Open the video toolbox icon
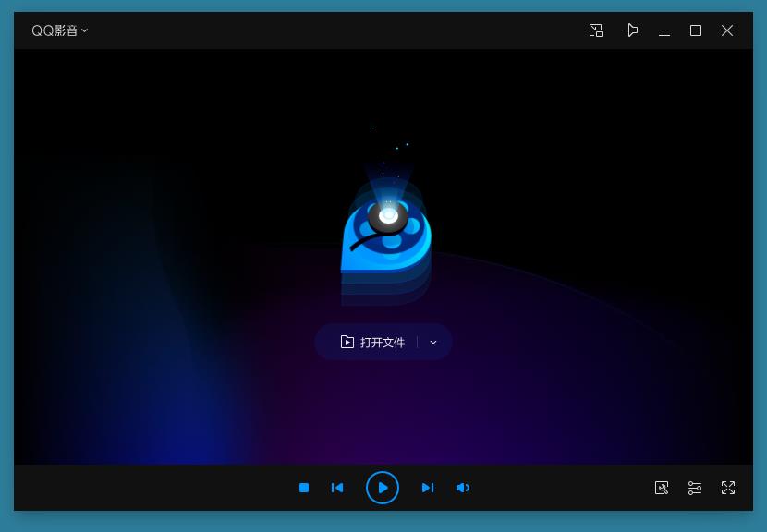The image size is (767, 532). tap(662, 488)
